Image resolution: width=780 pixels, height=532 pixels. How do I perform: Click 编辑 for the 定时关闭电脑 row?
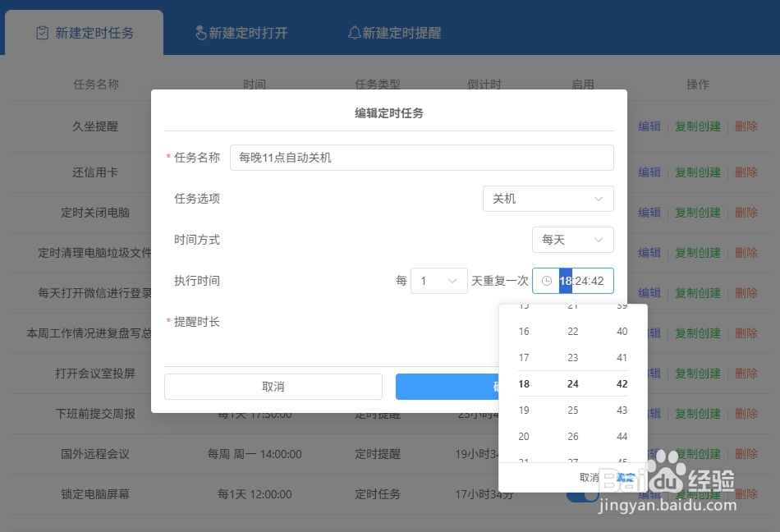[649, 213]
